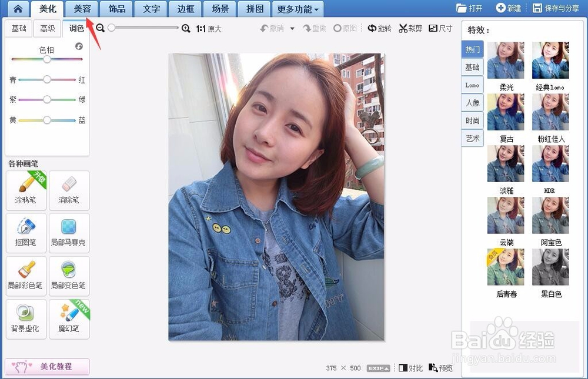Select the 魔幻笔 magic pen tool
This screenshot has width=588, height=379.
tap(69, 319)
